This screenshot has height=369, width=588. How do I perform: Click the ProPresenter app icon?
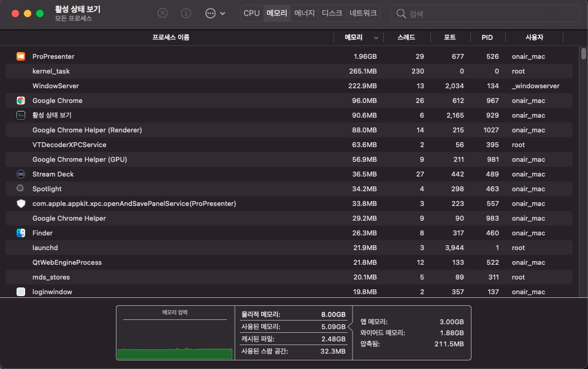tap(21, 56)
